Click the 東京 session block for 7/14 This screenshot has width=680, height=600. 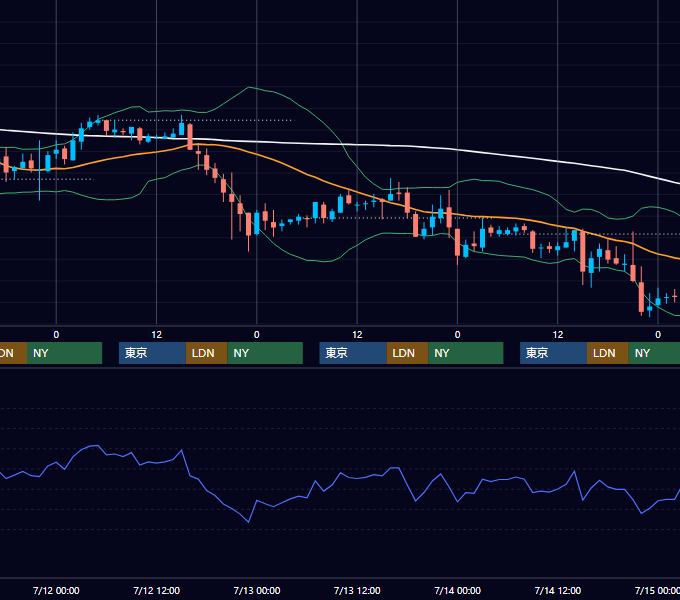(553, 353)
